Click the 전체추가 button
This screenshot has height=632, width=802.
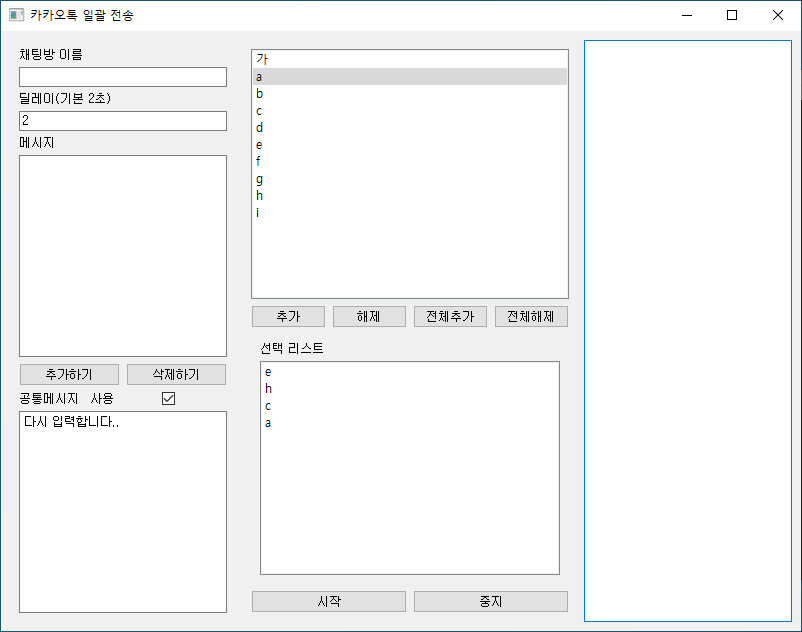(450, 317)
